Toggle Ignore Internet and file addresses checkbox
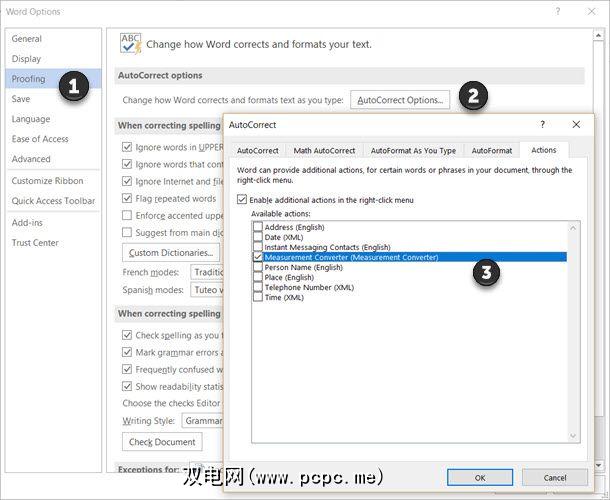Viewport: 610px width, 500px height. point(127,181)
